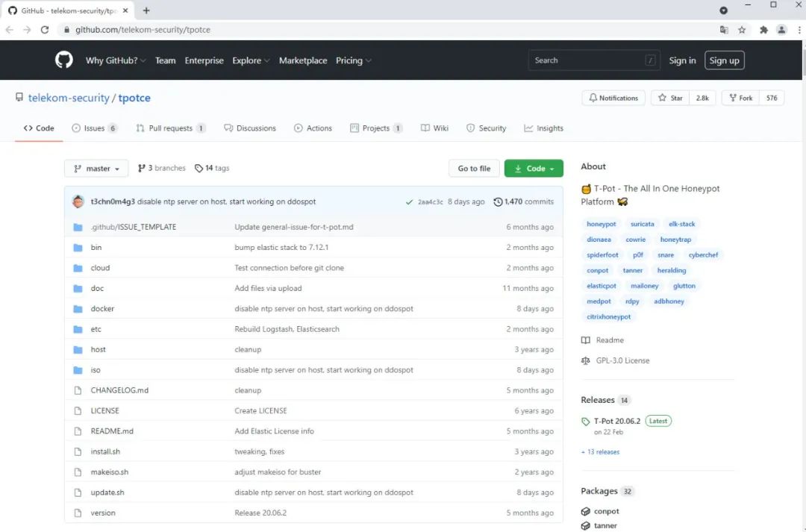Viewport: 806px width, 532px height.
Task: Open the tanner package
Action: pyautogui.click(x=605, y=525)
